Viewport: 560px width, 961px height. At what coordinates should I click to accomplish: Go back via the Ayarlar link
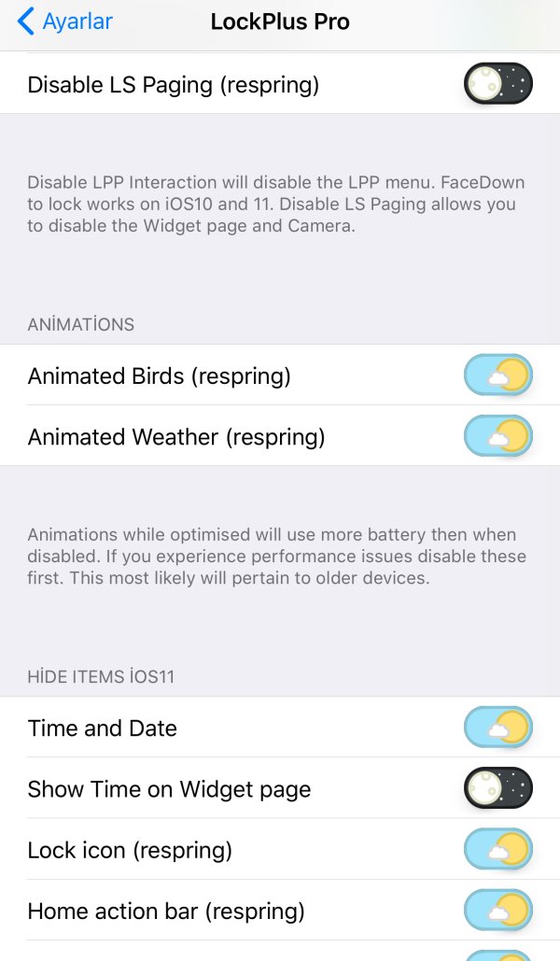coord(78,21)
